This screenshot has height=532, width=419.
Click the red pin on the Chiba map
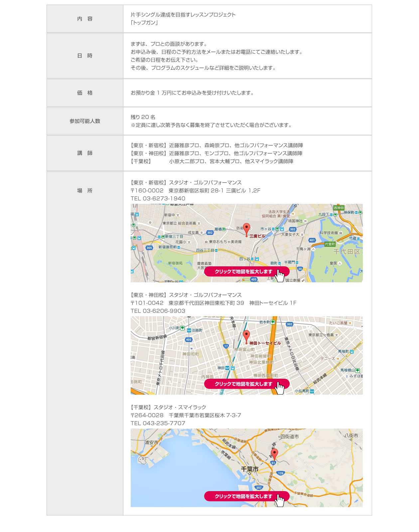[274, 454]
